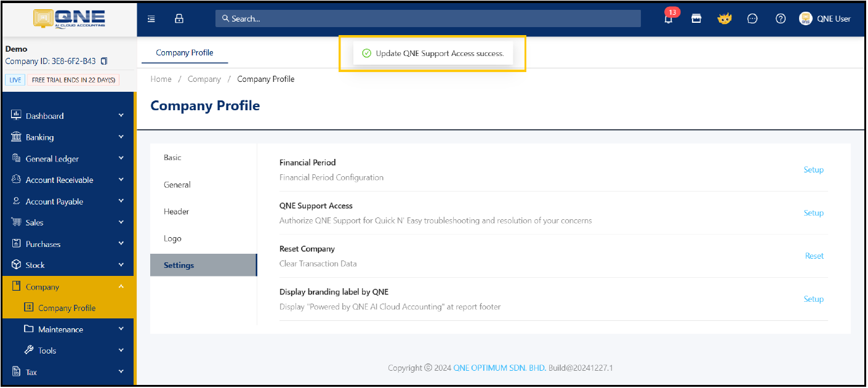The image size is (868, 388).
Task: Expand the General Ledger chevron
Action: 121,158
